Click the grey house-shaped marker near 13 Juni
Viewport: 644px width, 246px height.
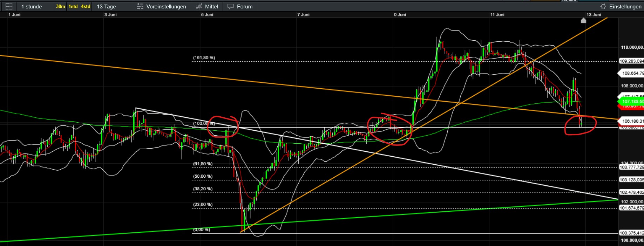click(x=583, y=20)
